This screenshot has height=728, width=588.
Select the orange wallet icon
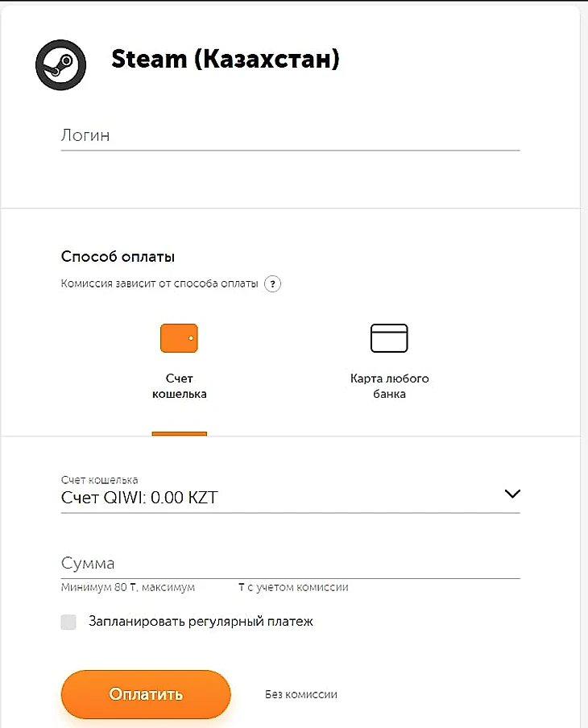(x=179, y=338)
